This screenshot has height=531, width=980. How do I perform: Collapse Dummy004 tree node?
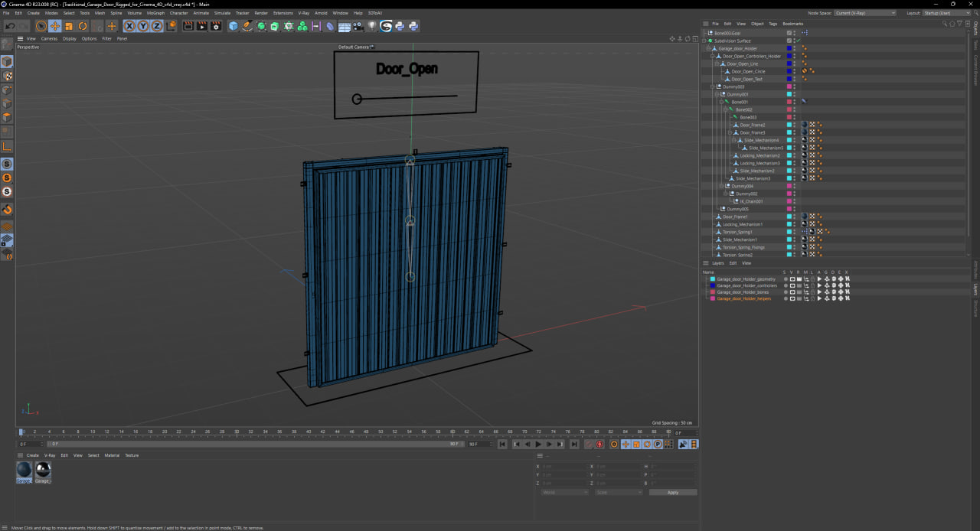(721, 186)
